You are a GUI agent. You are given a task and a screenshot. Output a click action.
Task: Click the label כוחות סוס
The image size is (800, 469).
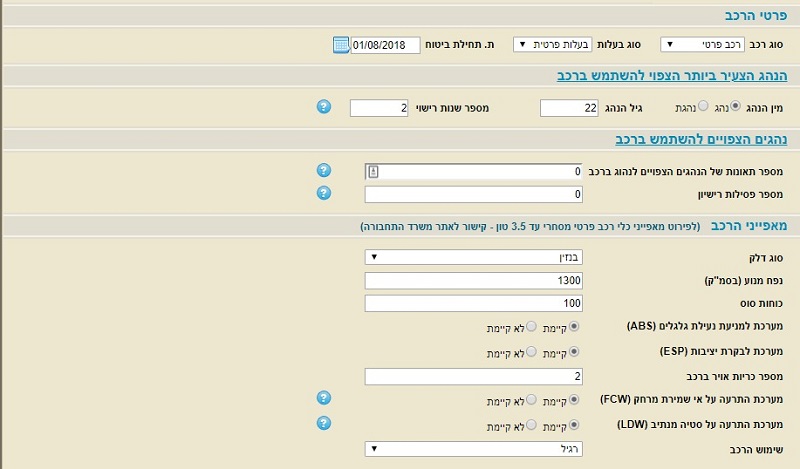click(761, 303)
